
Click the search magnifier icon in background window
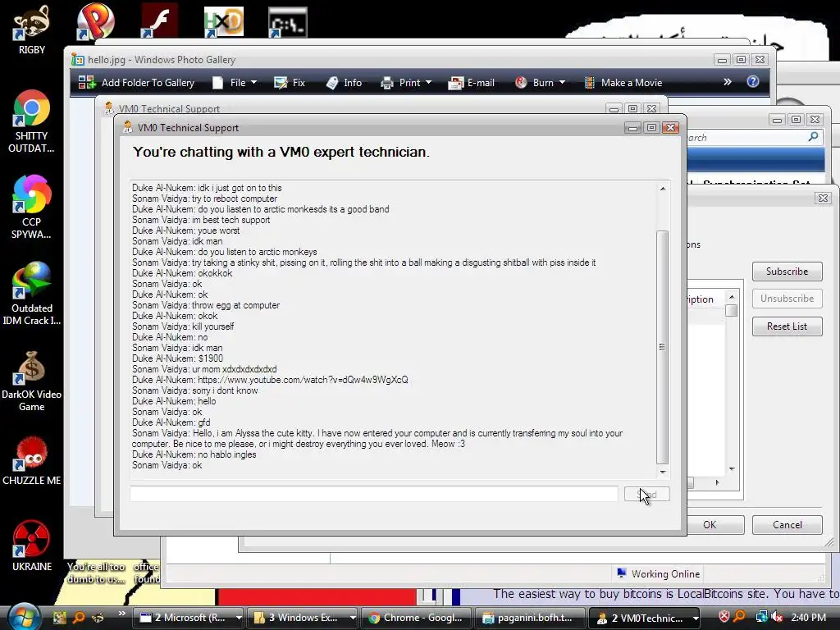pyautogui.click(x=813, y=137)
